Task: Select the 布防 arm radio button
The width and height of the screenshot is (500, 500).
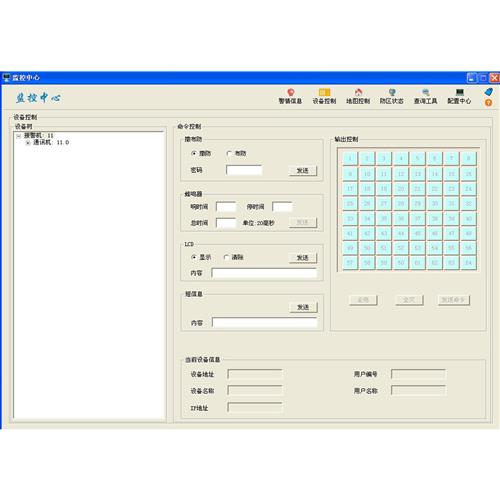Action: pos(229,153)
